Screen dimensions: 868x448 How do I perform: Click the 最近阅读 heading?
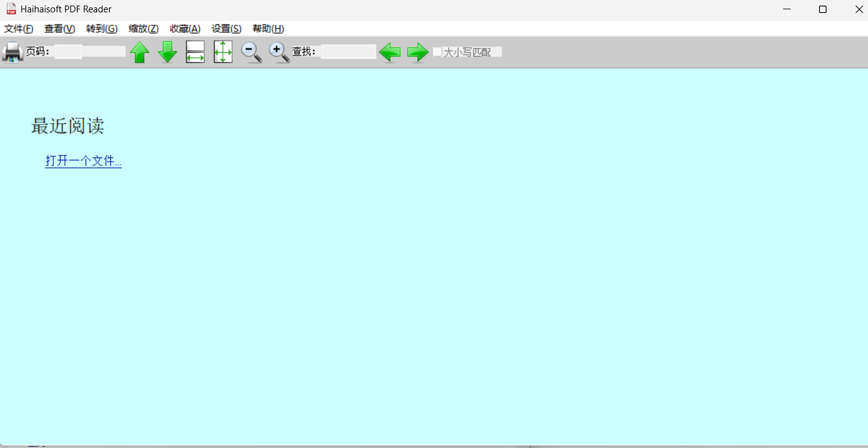point(67,126)
